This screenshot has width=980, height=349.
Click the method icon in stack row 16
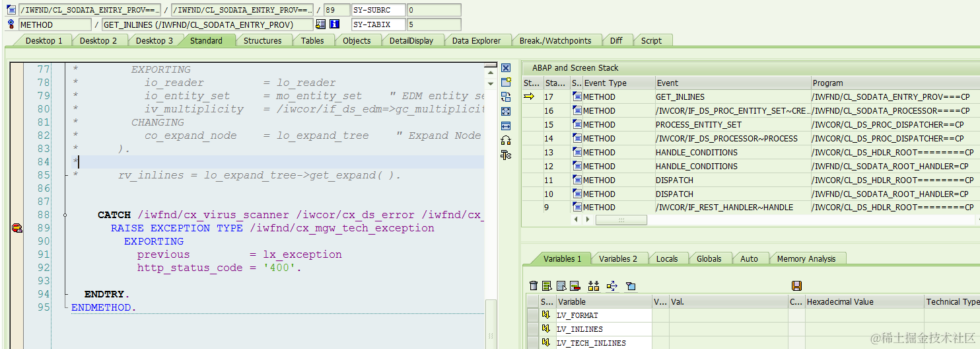click(577, 110)
